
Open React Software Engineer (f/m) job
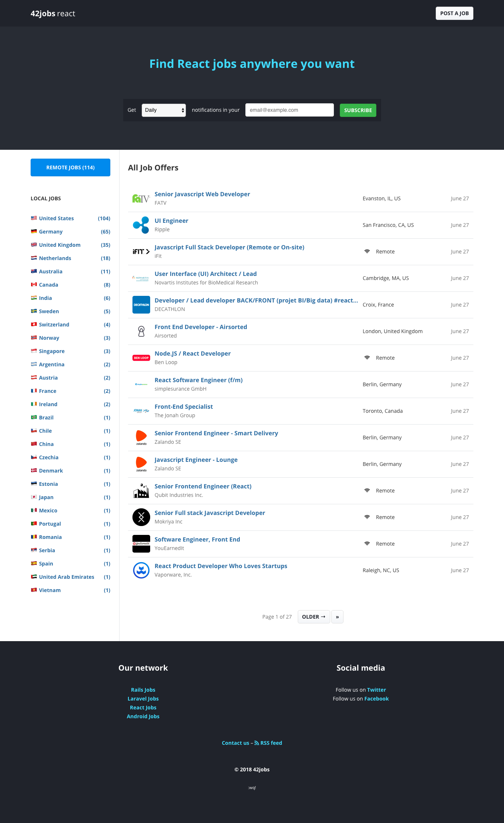tap(199, 380)
